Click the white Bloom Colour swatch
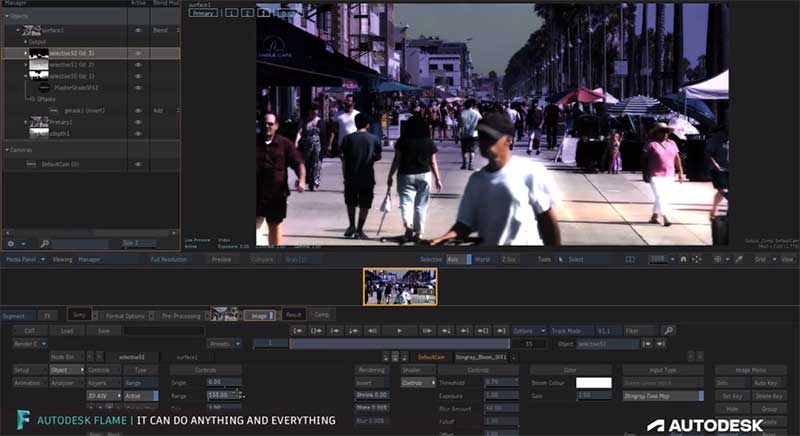800x436 pixels. coord(593,382)
